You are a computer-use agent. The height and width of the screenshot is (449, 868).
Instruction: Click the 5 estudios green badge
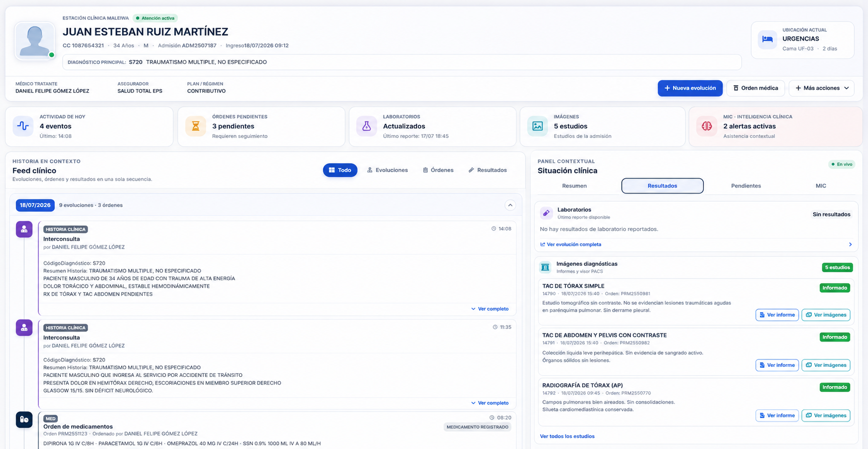(x=837, y=268)
